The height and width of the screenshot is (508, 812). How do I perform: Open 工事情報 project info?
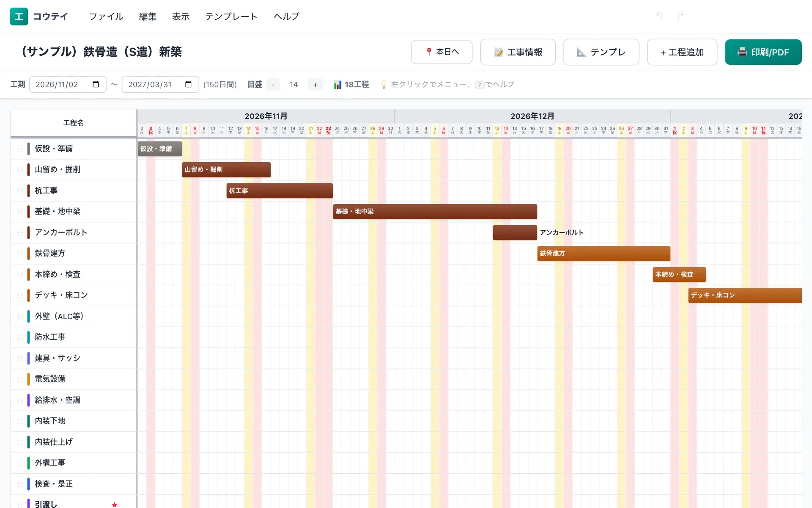518,52
